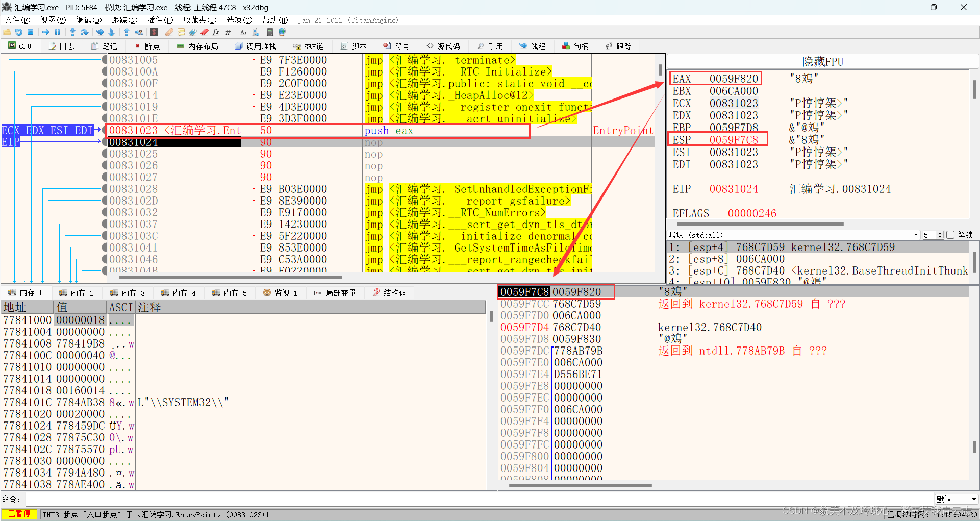Open the Scylla import reconstructor
Image resolution: width=980 pixels, height=521 pixels.
(x=154, y=32)
